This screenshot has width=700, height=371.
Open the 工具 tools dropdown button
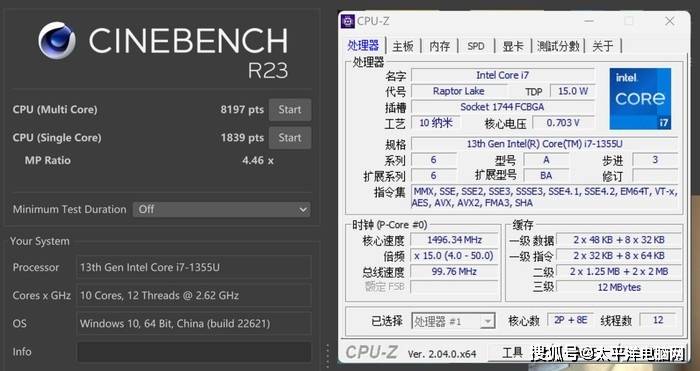click(512, 353)
